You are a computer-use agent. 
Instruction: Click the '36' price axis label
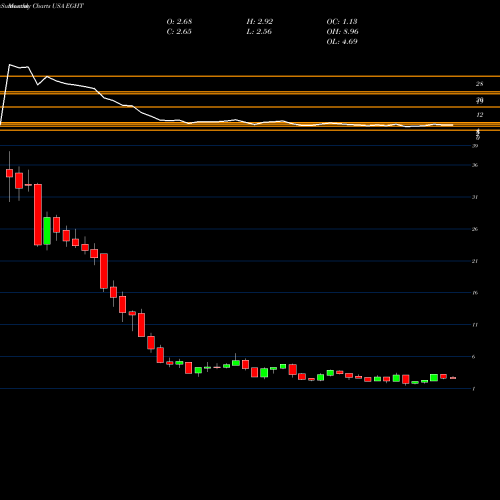475,165
